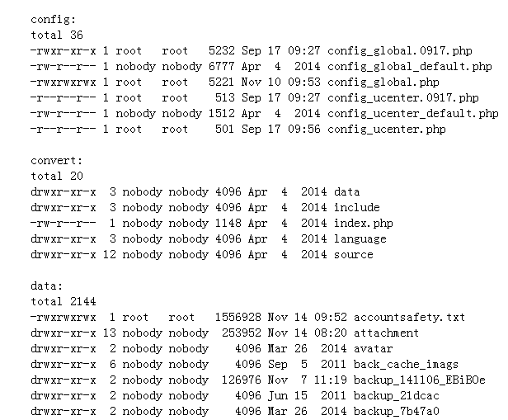
Task: Click the source directory name
Action: (354, 255)
